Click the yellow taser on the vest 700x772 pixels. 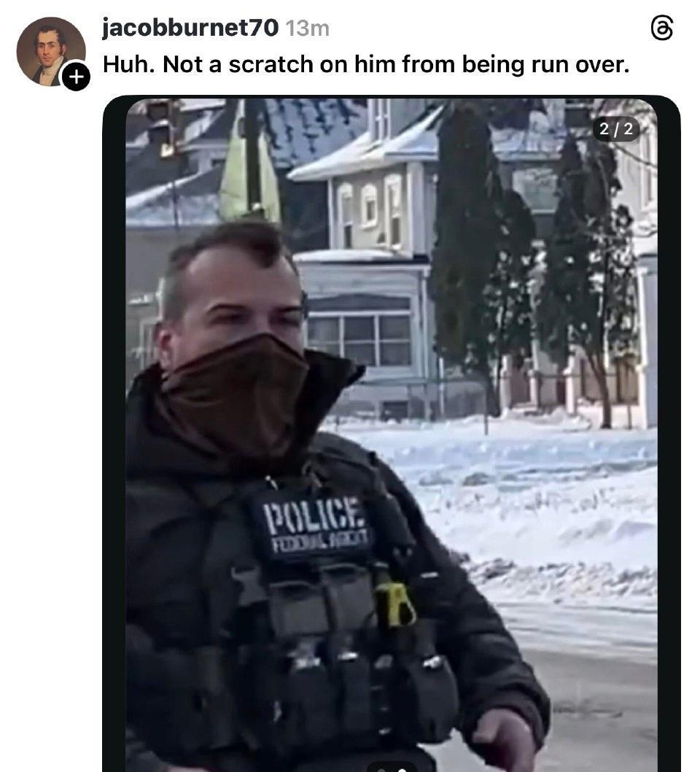pos(395,605)
